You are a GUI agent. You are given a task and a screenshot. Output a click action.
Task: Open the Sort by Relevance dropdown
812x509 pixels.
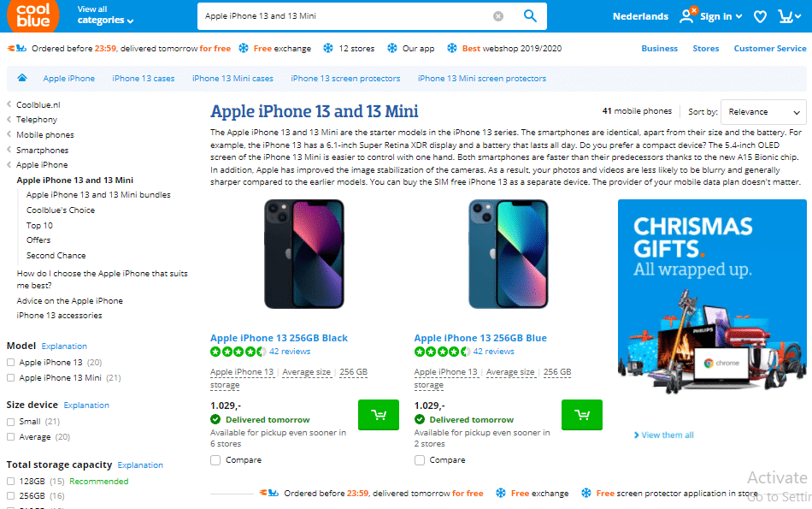point(763,112)
